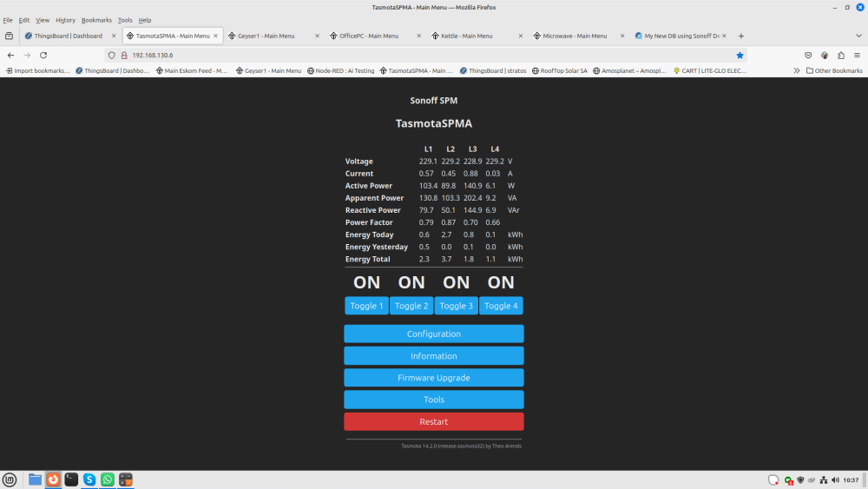Viewport: 868px width, 489px height.
Task: Switch to Microwave - Main Menu tab
Action: [x=577, y=36]
